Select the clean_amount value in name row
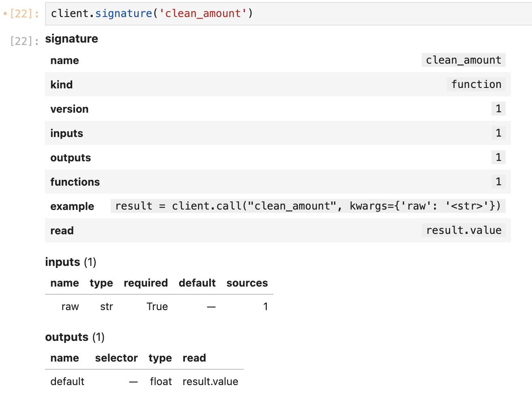This screenshot has height=394, width=532. coord(463,60)
